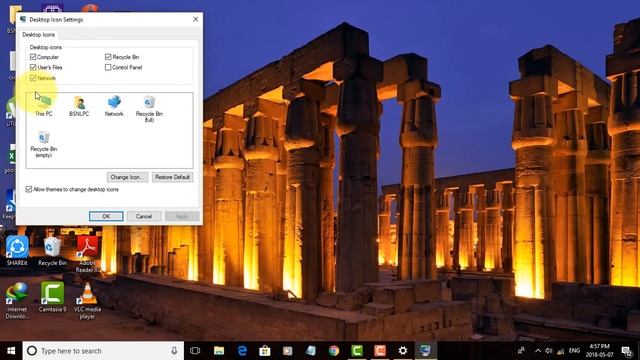The image size is (640, 360).
Task: Select the This PC icon preview
Action: (x=43, y=107)
